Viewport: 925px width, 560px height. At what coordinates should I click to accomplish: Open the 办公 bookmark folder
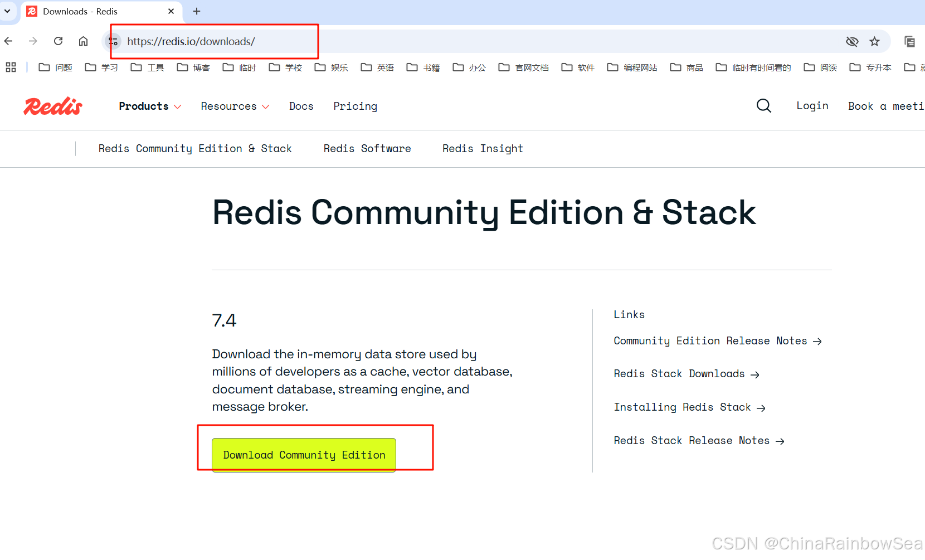469,67
